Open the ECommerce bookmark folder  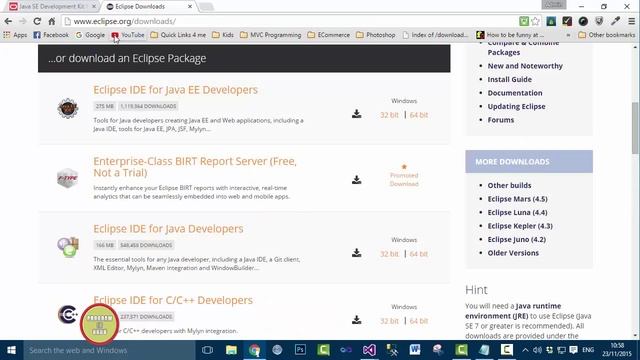point(328,35)
